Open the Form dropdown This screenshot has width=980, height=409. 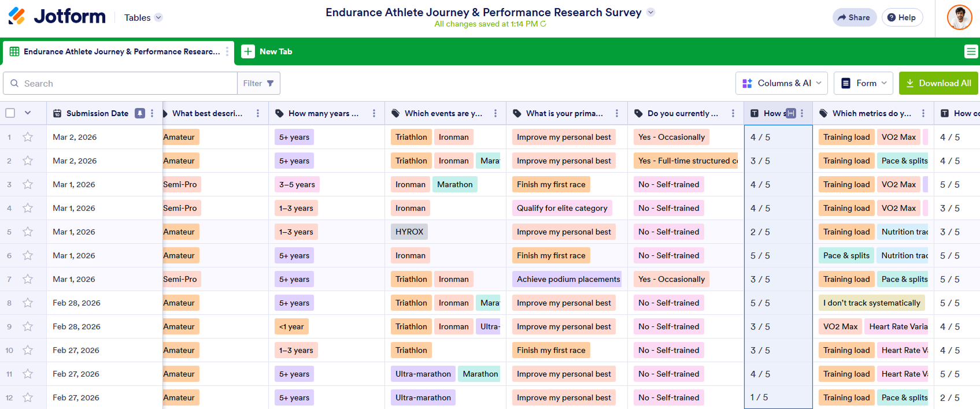coord(864,83)
